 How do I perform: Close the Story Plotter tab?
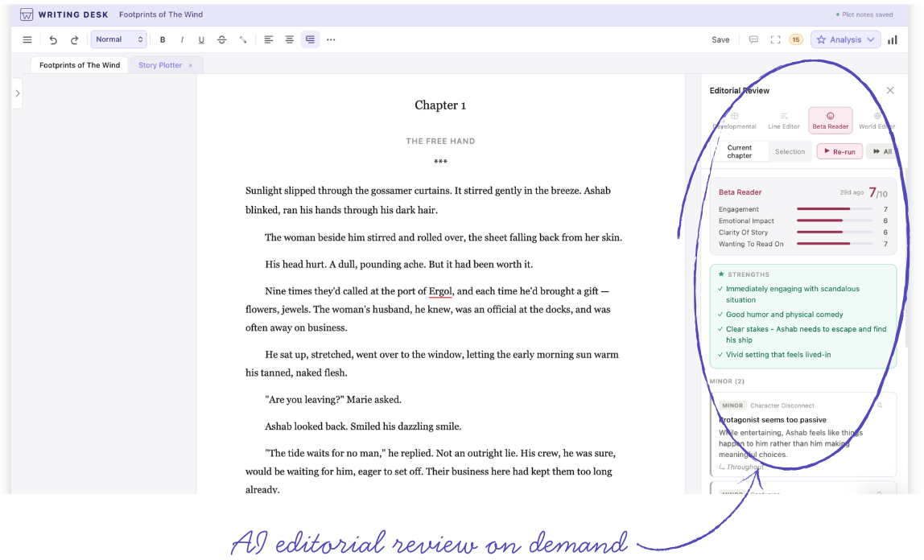pos(190,65)
